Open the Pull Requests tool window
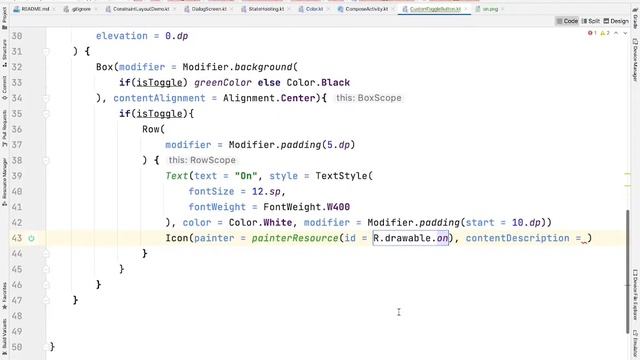Screen dimensions: 640x360 [4, 129]
